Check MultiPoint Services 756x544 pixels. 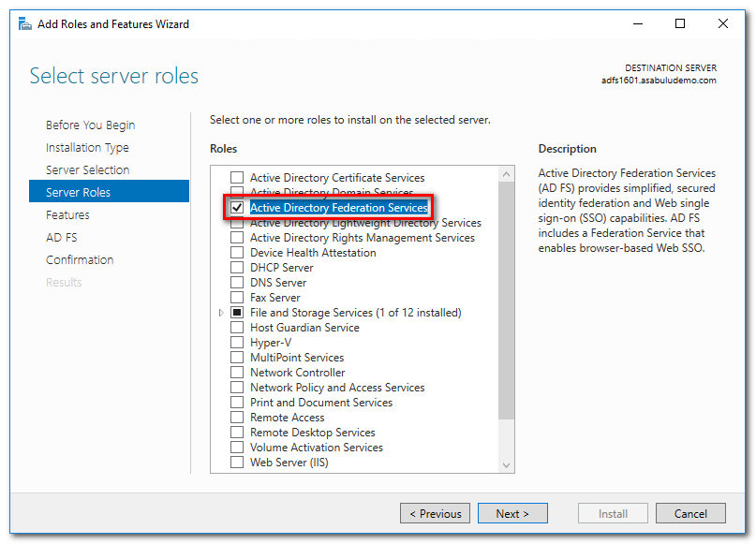237,358
